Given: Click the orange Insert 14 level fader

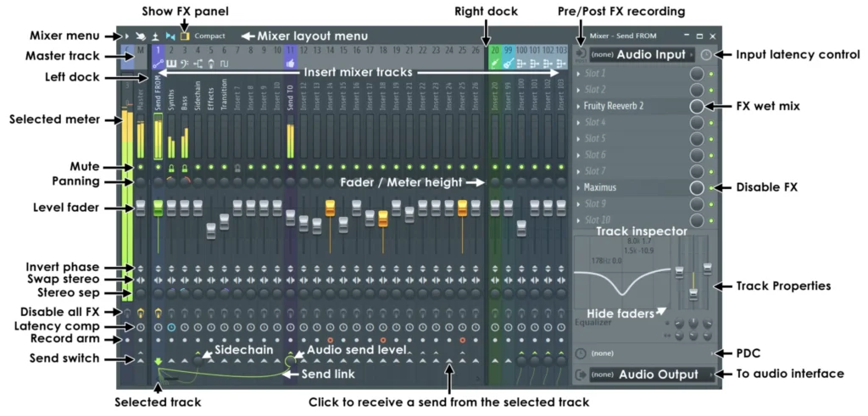Looking at the screenshot, I should (331, 208).
